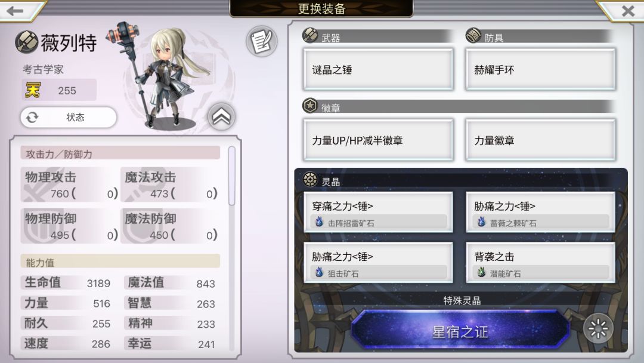The height and width of the screenshot is (363, 644).
Task: Open the 星宿之证 special grasta
Action: (460, 331)
